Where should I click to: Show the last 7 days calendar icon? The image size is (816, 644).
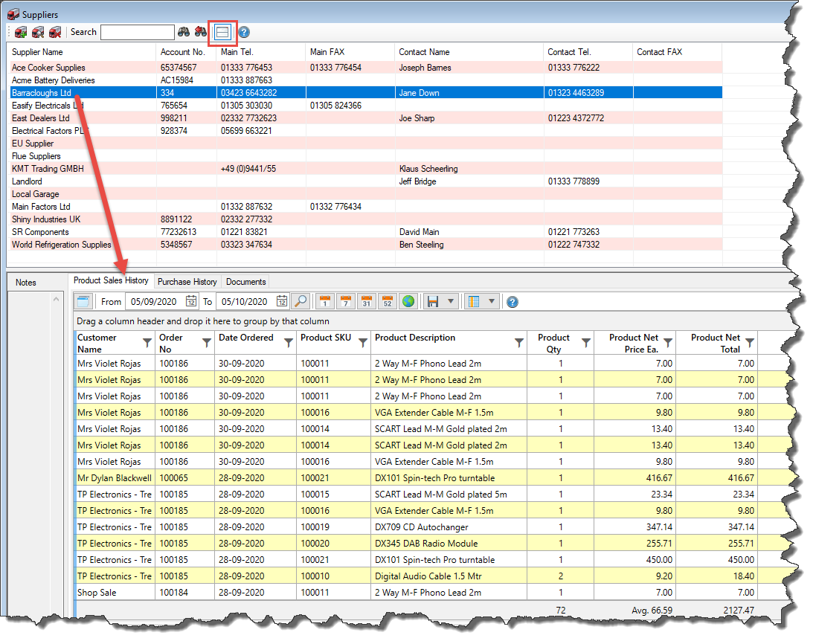345,302
